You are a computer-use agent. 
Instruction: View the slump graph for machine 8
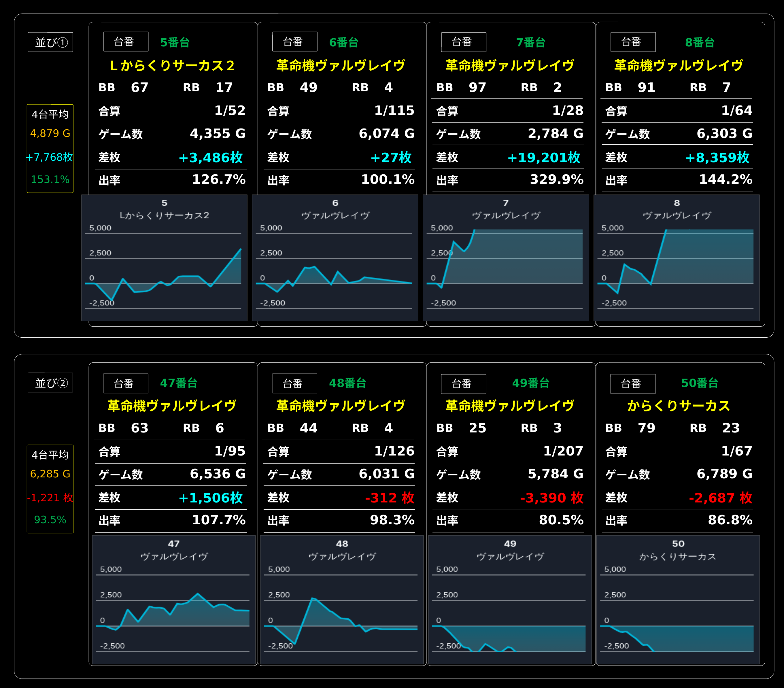point(677,258)
